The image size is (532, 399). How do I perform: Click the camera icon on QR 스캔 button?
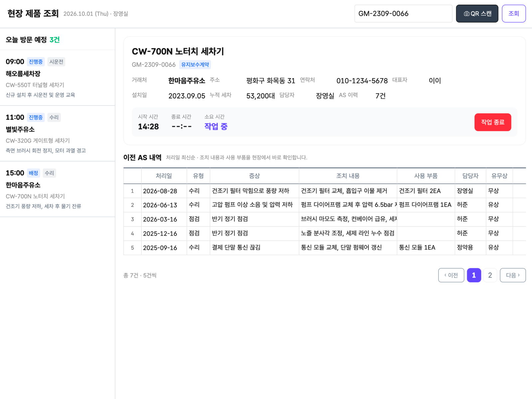[x=466, y=14]
